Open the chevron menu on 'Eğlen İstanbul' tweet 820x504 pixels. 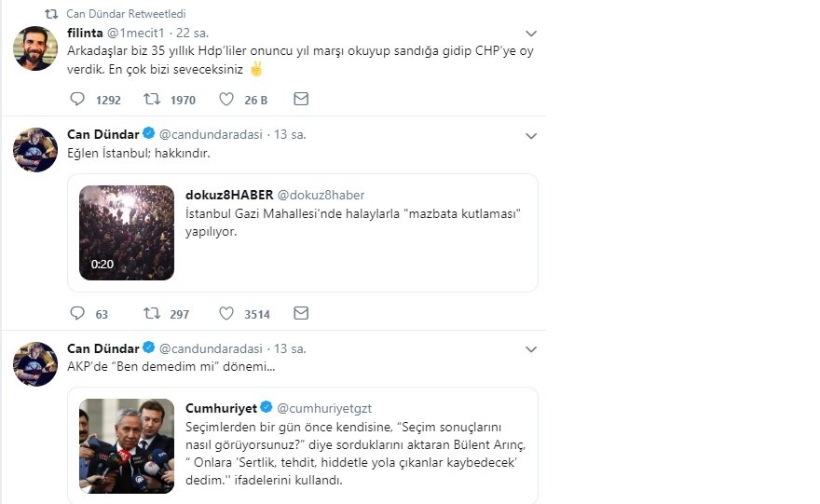[531, 136]
